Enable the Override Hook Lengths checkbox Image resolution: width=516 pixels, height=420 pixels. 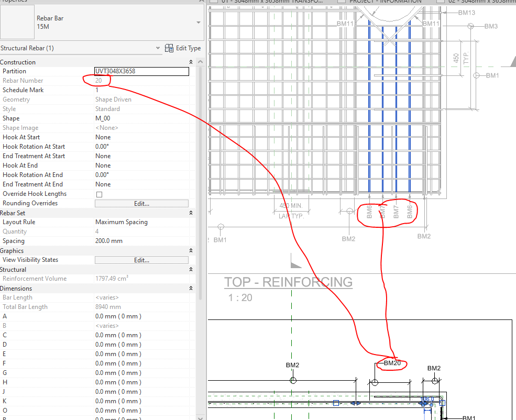pyautogui.click(x=99, y=194)
